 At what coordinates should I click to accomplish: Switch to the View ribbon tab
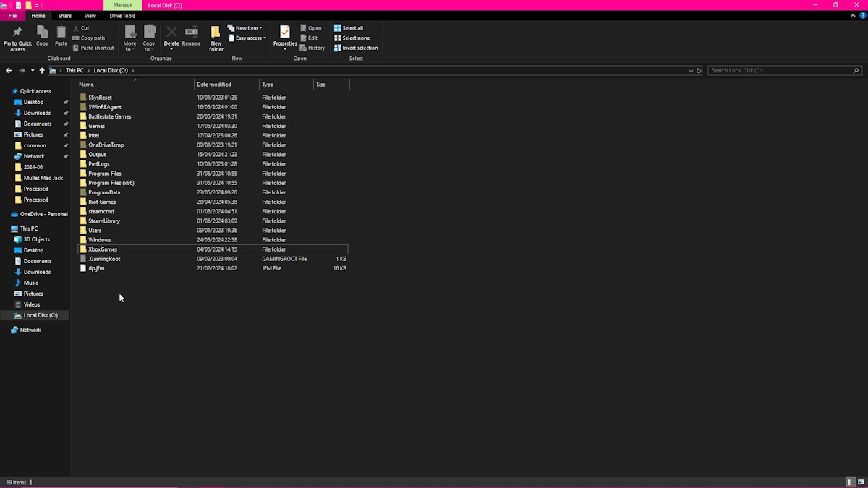(x=90, y=16)
